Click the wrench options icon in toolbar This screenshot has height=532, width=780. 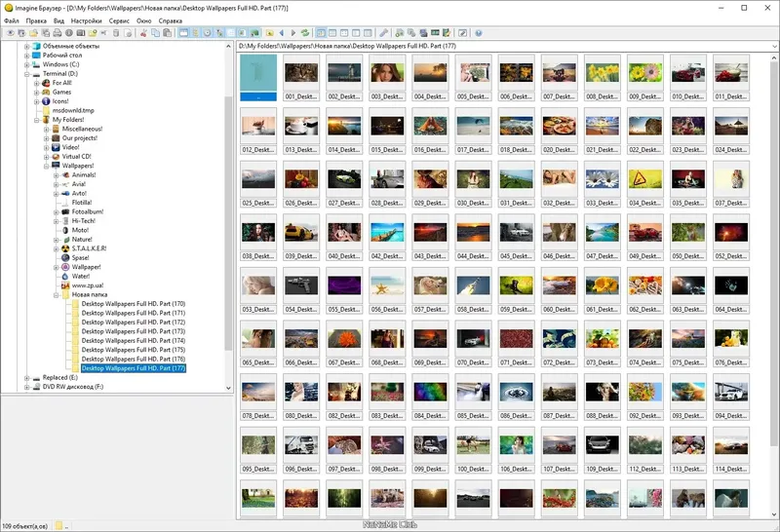(x=384, y=33)
